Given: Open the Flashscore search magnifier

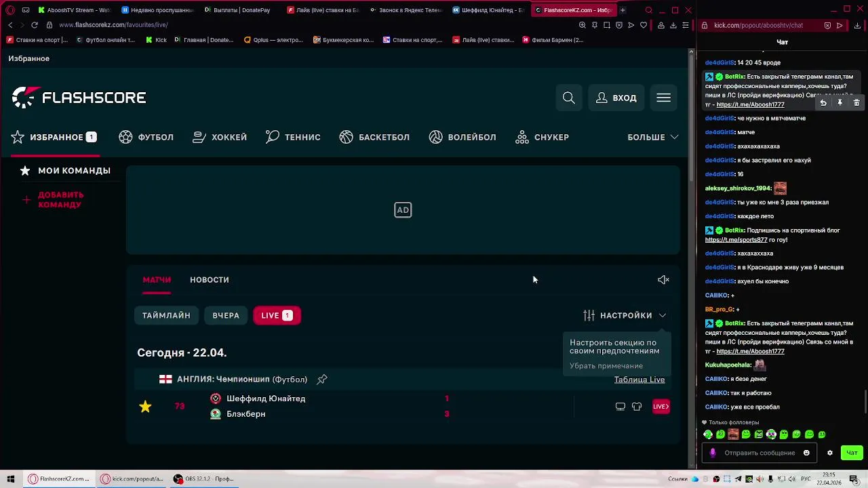Looking at the screenshot, I should click(569, 98).
